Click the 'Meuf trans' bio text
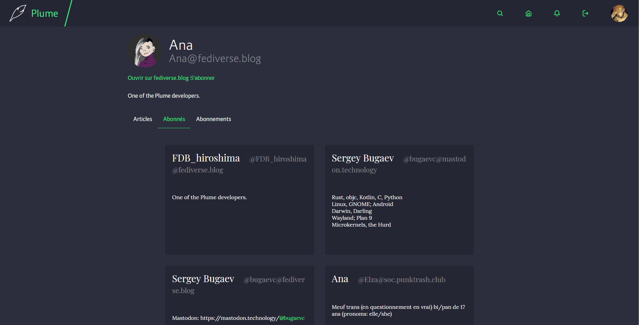 click(398, 310)
